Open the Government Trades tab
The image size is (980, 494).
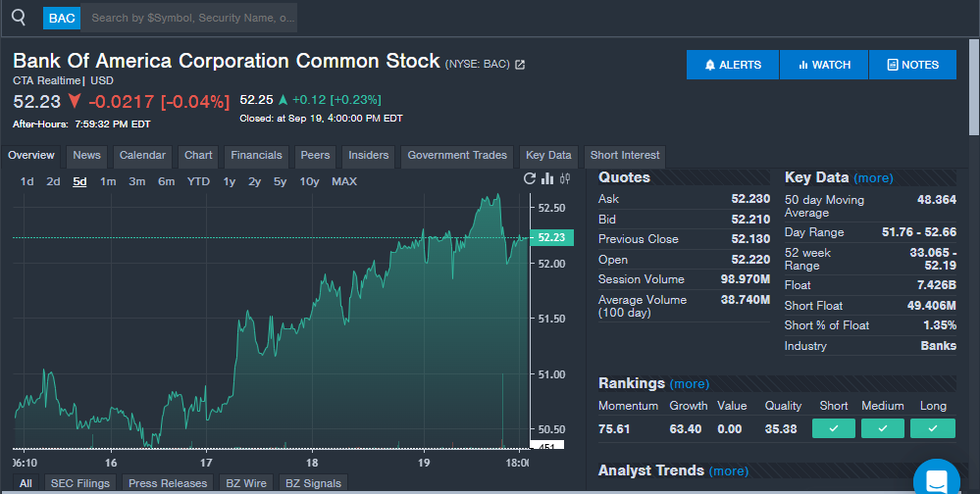click(x=457, y=156)
